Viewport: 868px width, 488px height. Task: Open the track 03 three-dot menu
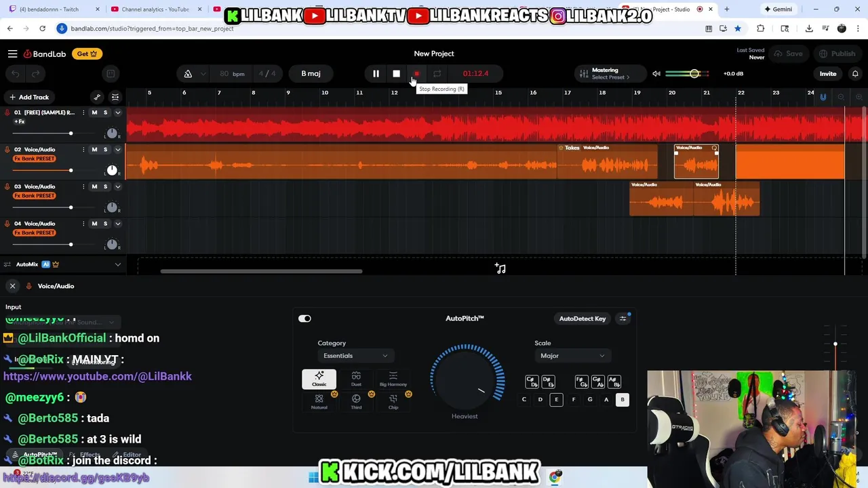(x=83, y=186)
